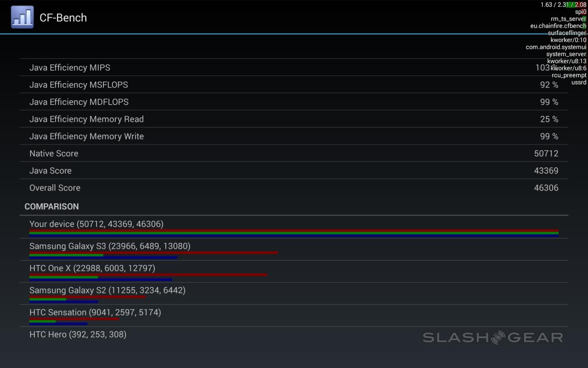
Task: Tap the Java Efficiency Memory Write row
Action: pyautogui.click(x=293, y=136)
